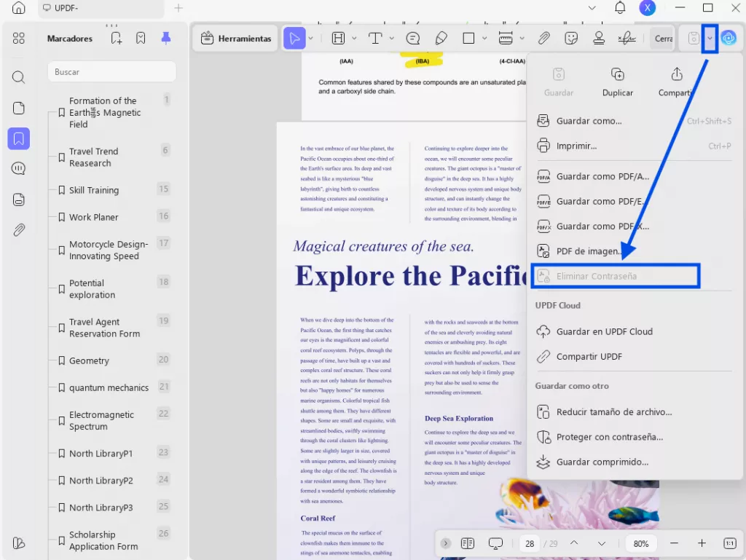Add a new bookmark icon
The width and height of the screenshot is (746, 560).
pyautogui.click(x=116, y=39)
